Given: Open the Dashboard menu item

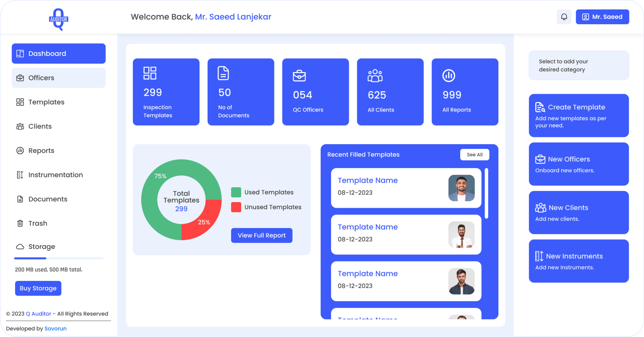Looking at the screenshot, I should click(x=58, y=54).
